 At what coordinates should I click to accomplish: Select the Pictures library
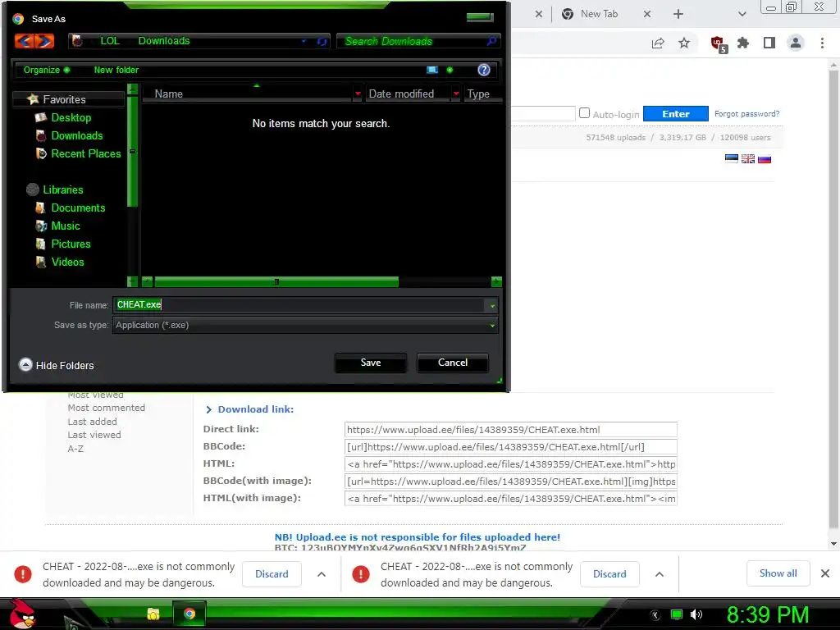pyautogui.click(x=71, y=244)
